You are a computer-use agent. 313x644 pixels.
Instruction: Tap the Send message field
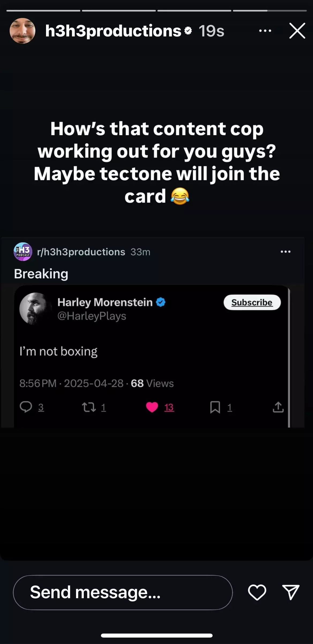[123, 592]
